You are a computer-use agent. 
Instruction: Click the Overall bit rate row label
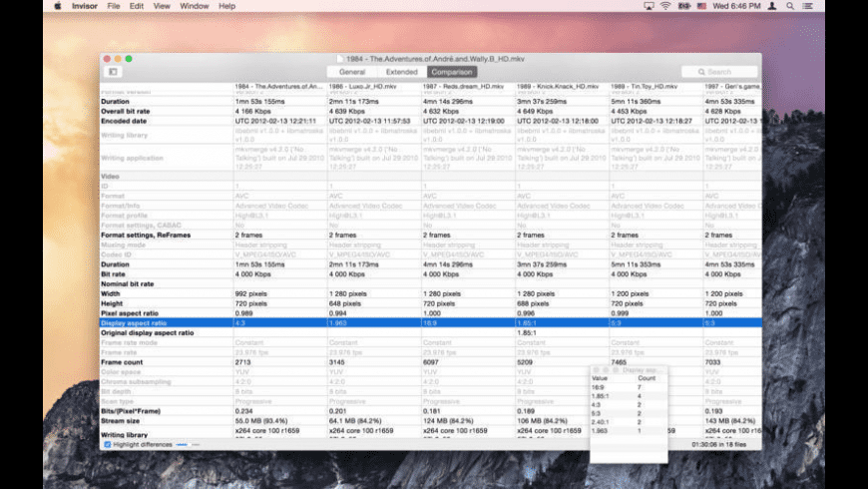(x=126, y=112)
